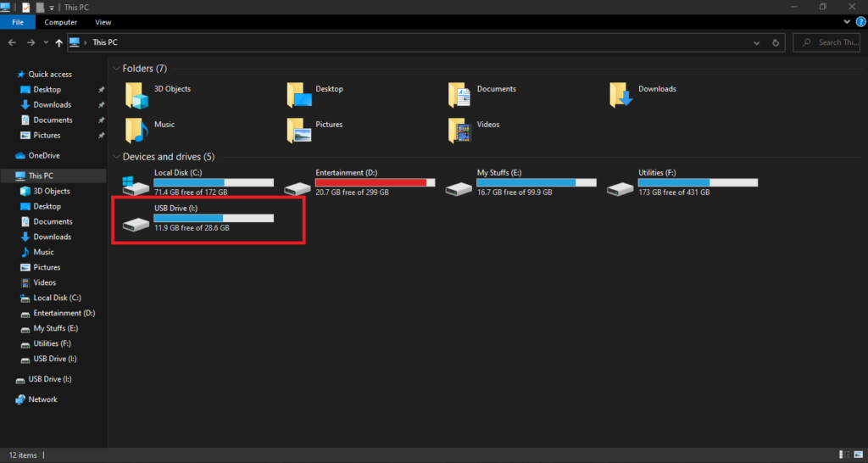Viewport: 868px width, 463px height.
Task: Click the breadcrumb chevron before This PC
Action: pyautogui.click(x=86, y=42)
